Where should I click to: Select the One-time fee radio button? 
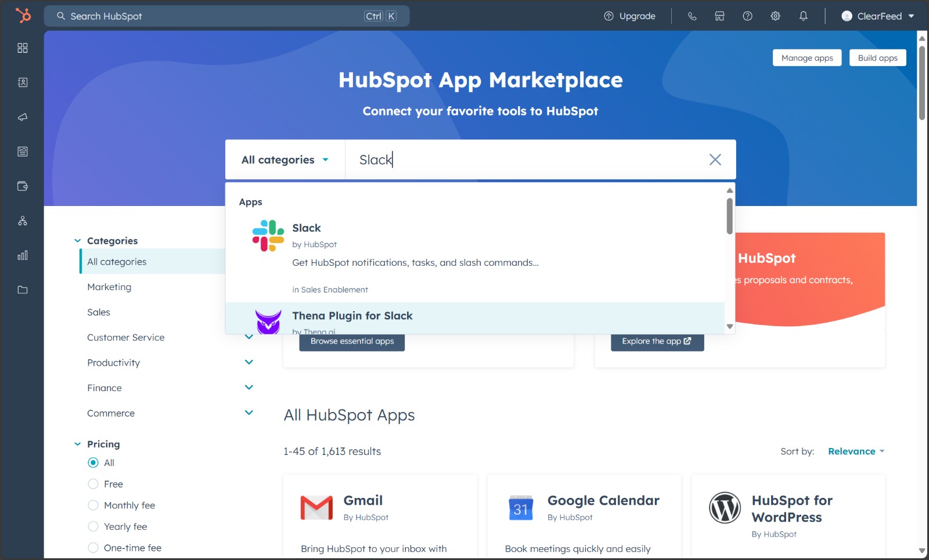click(x=93, y=548)
